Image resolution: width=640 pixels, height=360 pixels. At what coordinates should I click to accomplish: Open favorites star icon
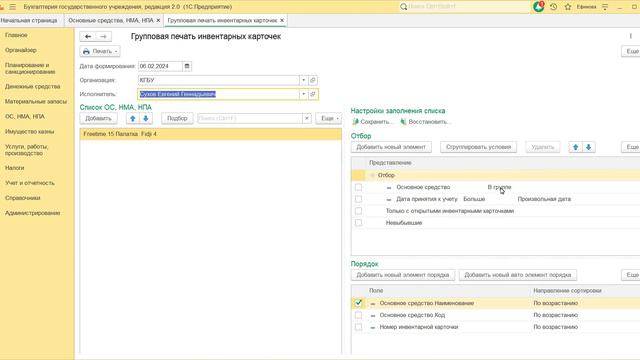tap(568, 7)
